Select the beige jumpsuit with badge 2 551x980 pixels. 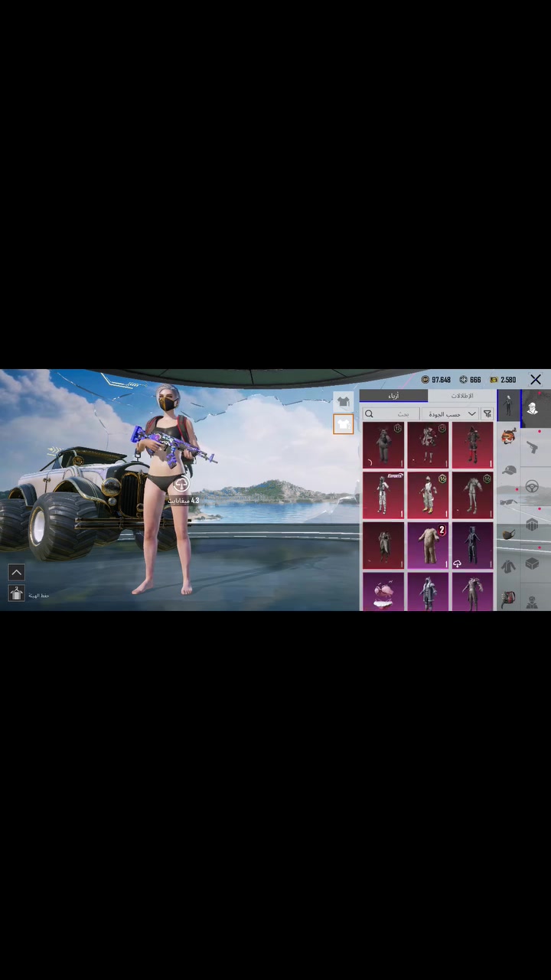428,544
